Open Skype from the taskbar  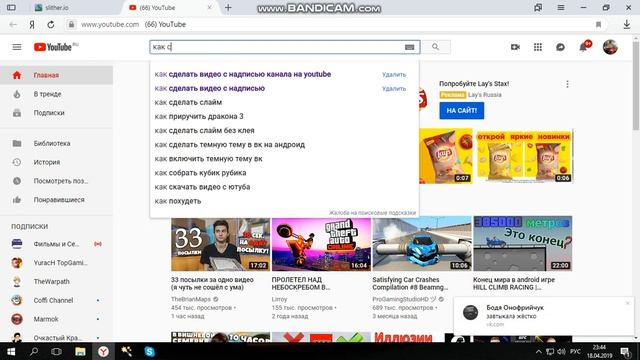click(x=149, y=351)
